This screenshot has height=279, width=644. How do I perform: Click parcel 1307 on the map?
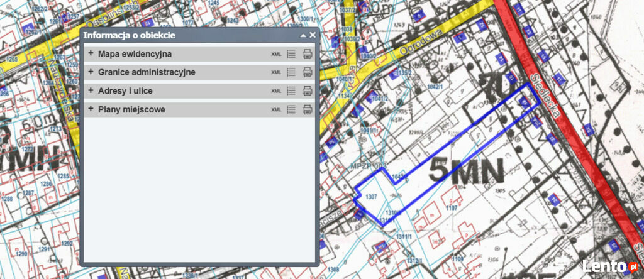371,197
